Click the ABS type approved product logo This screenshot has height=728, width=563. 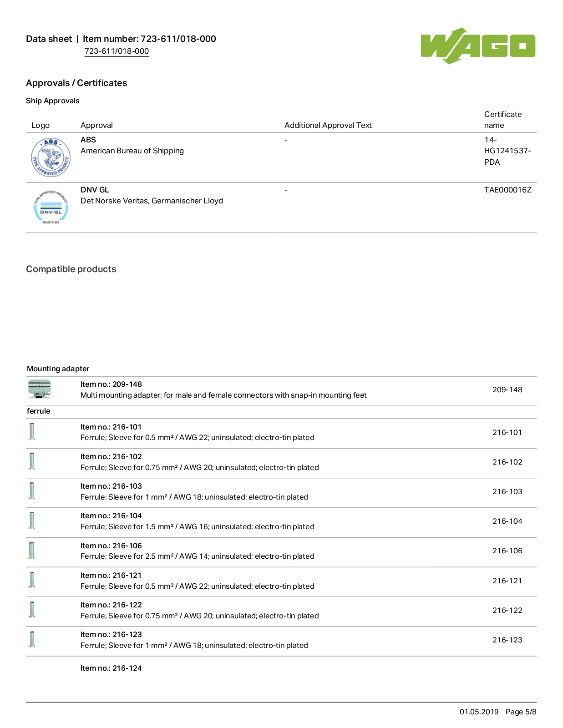pyautogui.click(x=51, y=157)
